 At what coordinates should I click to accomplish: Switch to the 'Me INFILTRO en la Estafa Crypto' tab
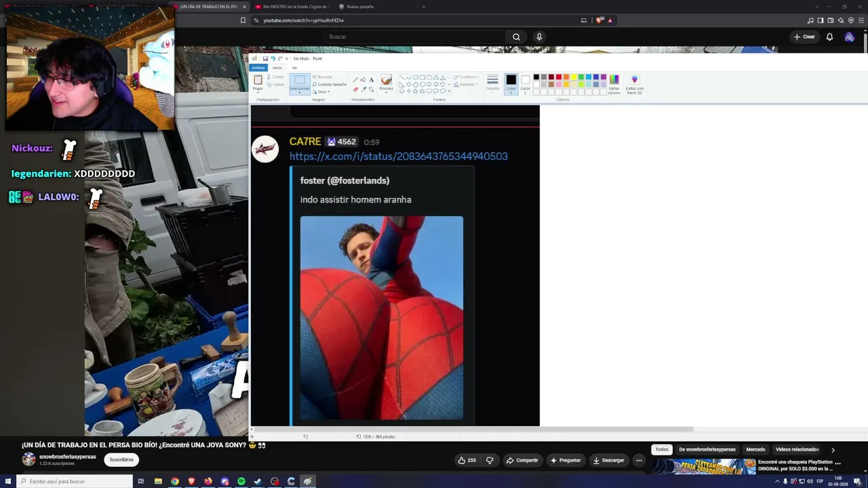click(x=290, y=7)
